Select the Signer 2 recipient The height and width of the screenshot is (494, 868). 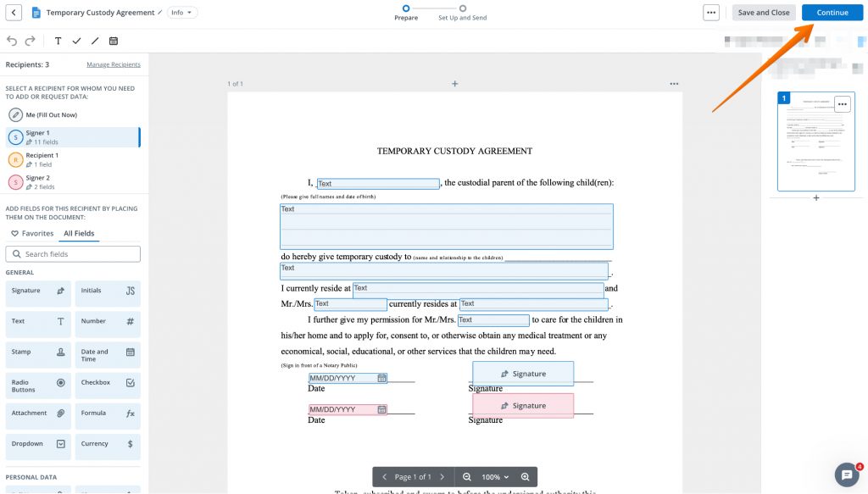click(x=73, y=182)
